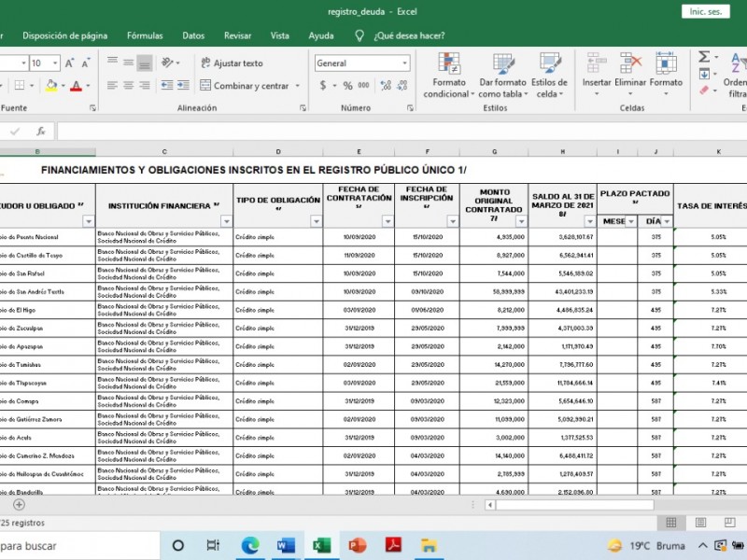747x560 pixels.
Task: Apply the red font color
Action: [x=76, y=86]
